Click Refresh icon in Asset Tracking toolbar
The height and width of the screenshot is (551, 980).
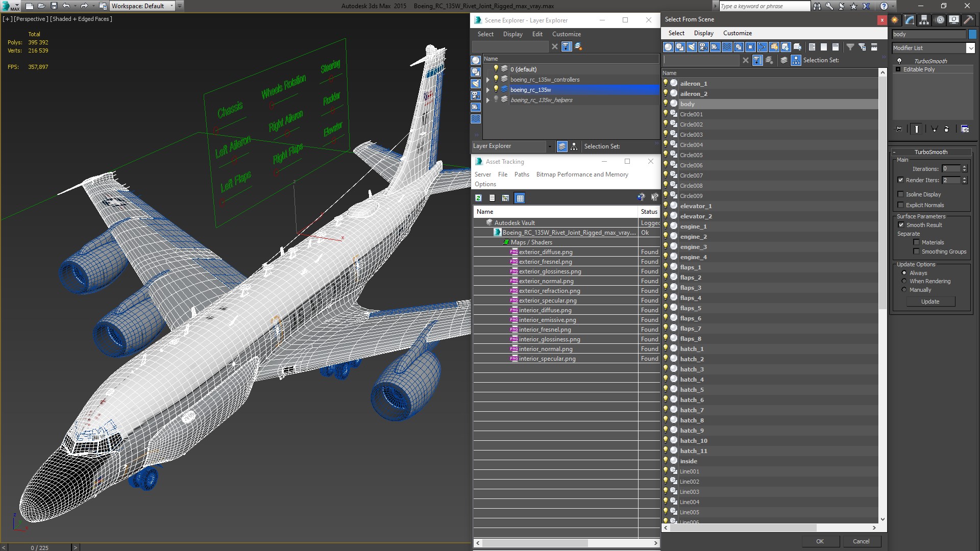[x=478, y=198]
